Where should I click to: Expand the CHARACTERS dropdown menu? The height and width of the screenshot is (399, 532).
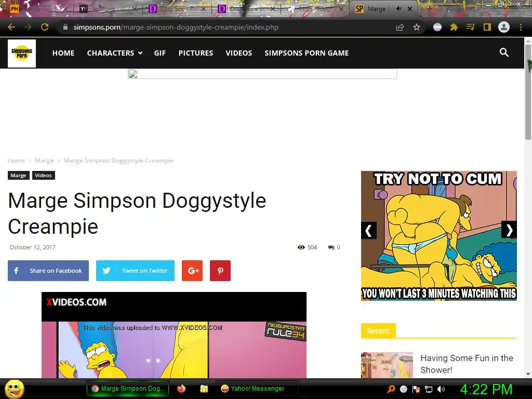pyautogui.click(x=115, y=53)
